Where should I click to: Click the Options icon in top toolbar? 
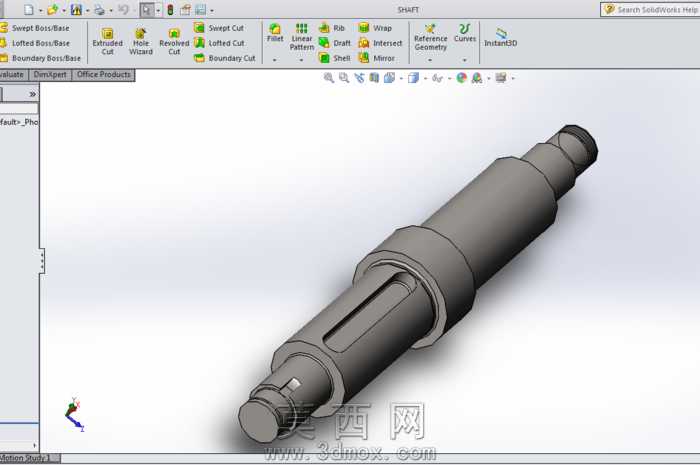[200, 9]
